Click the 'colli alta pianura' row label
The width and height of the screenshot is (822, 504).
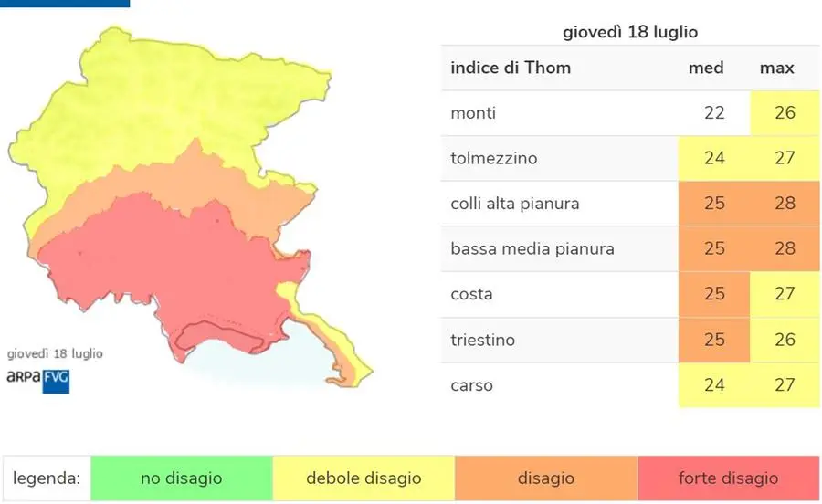pos(515,204)
